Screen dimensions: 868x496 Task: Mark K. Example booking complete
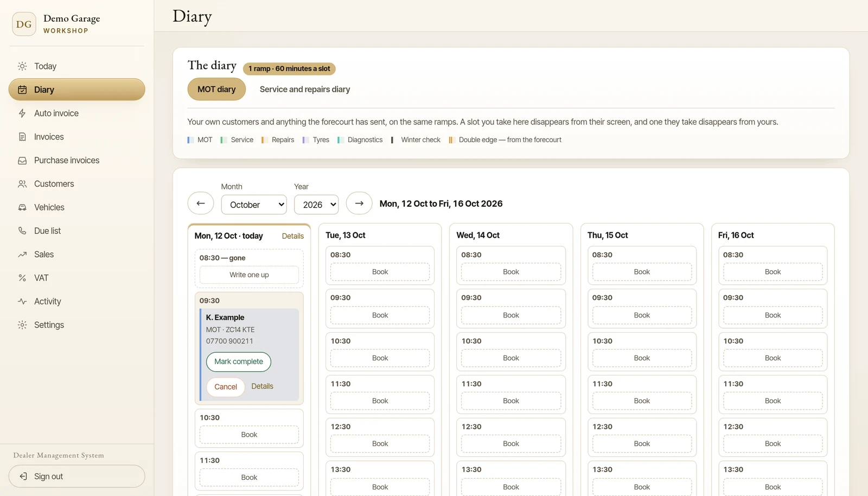[x=239, y=362]
